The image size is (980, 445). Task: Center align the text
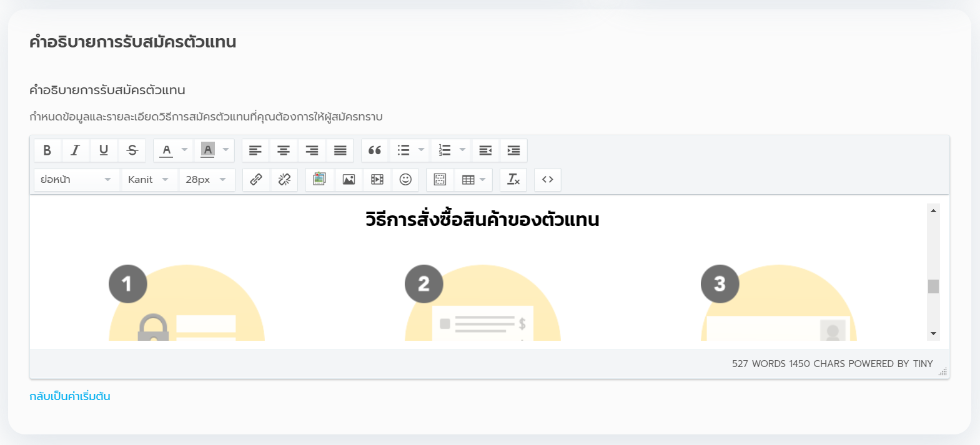(284, 150)
